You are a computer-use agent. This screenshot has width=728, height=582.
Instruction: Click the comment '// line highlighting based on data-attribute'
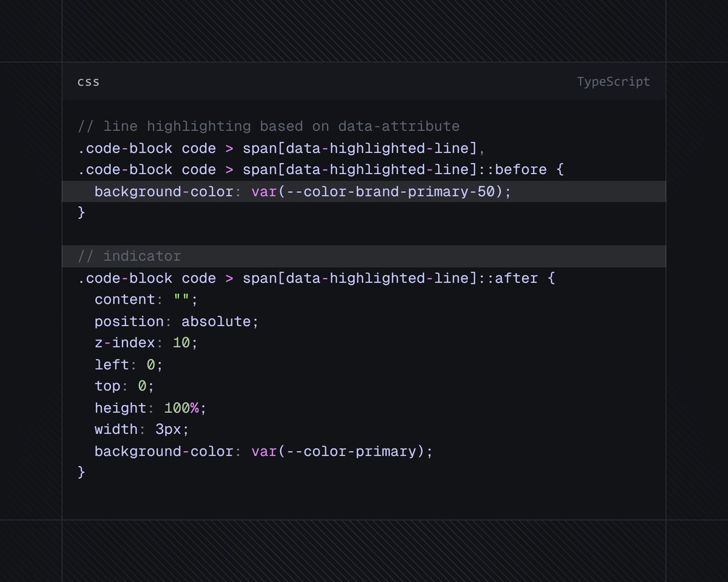coord(269,127)
